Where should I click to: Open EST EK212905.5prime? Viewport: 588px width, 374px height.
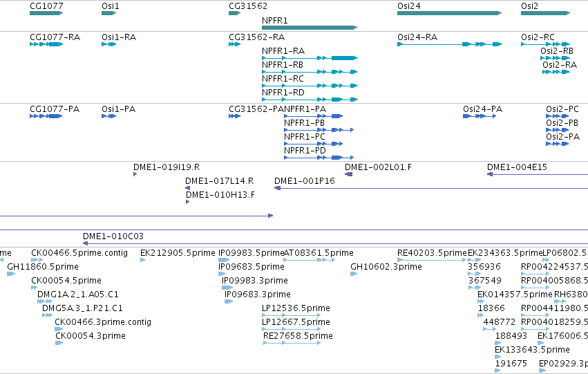click(178, 253)
